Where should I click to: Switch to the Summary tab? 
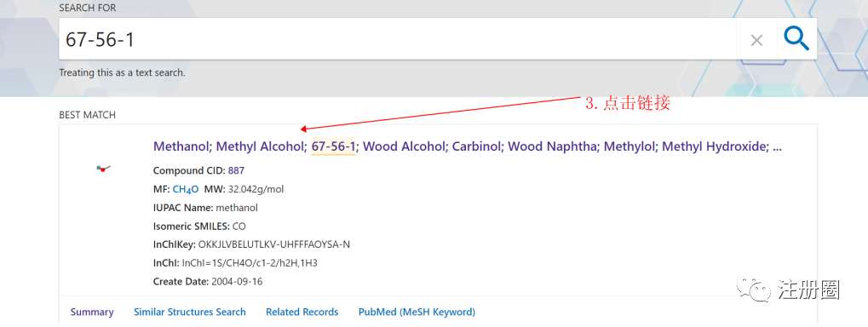[92, 312]
